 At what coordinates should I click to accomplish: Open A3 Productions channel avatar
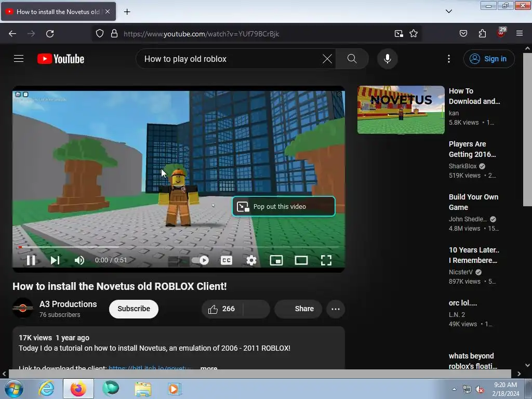[x=23, y=308]
